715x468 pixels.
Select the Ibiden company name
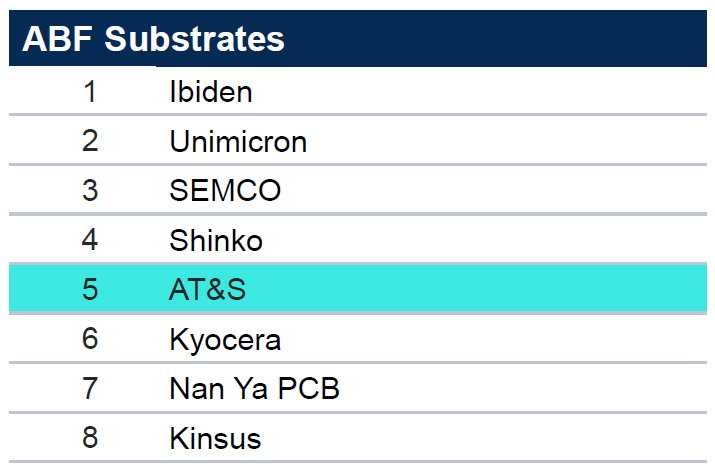[x=210, y=92]
